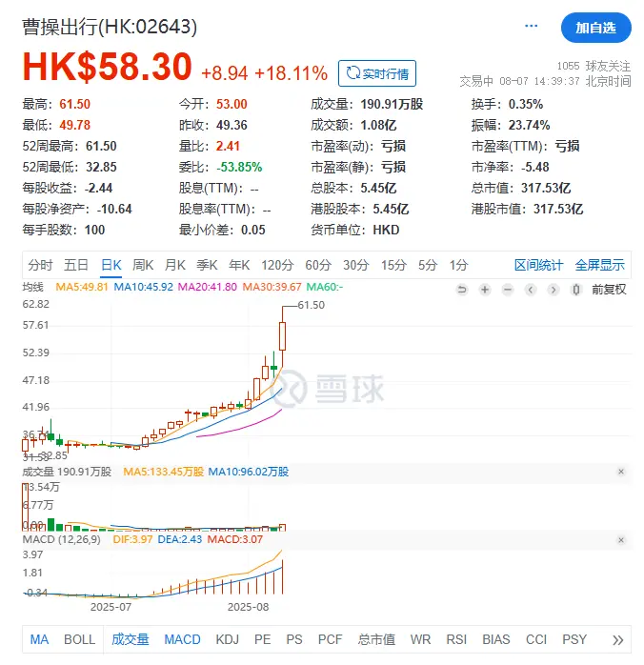Open 区间统计 range statistics
Image resolution: width=644 pixels, height=665 pixels.
[538, 265]
